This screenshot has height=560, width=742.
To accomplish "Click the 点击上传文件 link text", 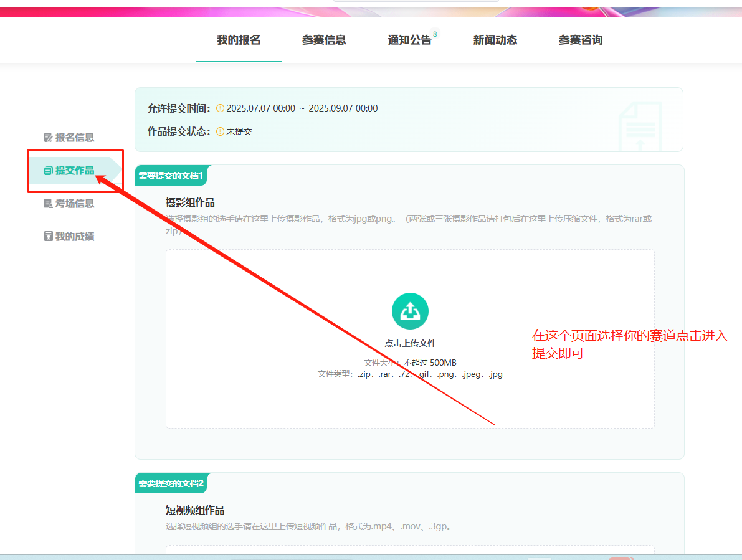I will point(410,343).
